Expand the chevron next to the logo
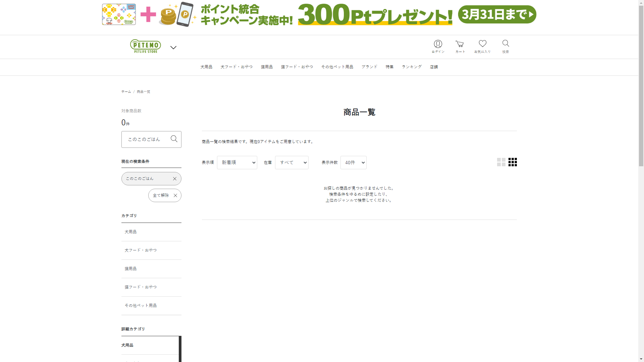Image resolution: width=644 pixels, height=362 pixels. tap(173, 48)
